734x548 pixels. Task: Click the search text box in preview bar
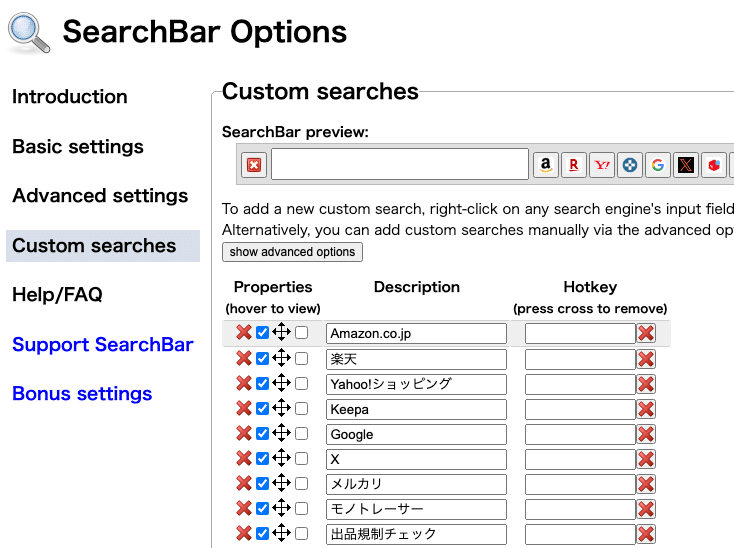[400, 164]
